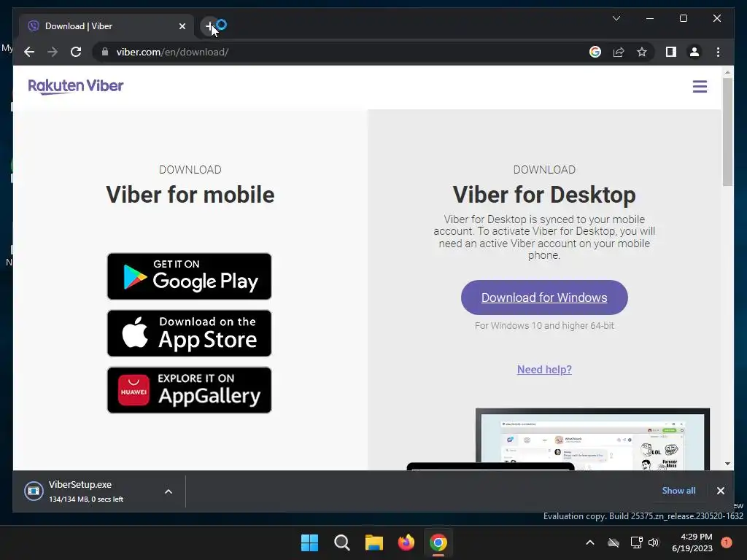
Task: Click the scrollbar up arrow
Action: pyautogui.click(x=727, y=72)
